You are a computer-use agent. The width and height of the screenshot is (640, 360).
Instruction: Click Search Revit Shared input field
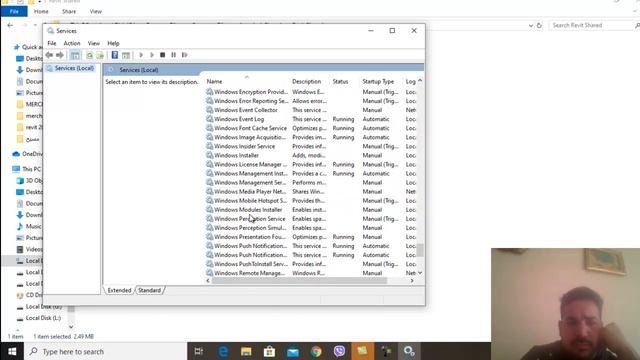click(593, 25)
